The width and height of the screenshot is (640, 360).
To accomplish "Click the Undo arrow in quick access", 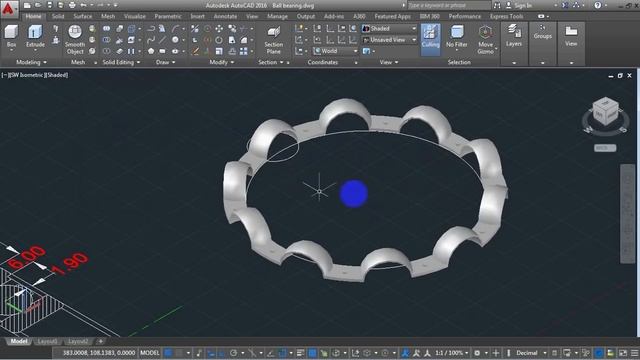I will (84, 5).
